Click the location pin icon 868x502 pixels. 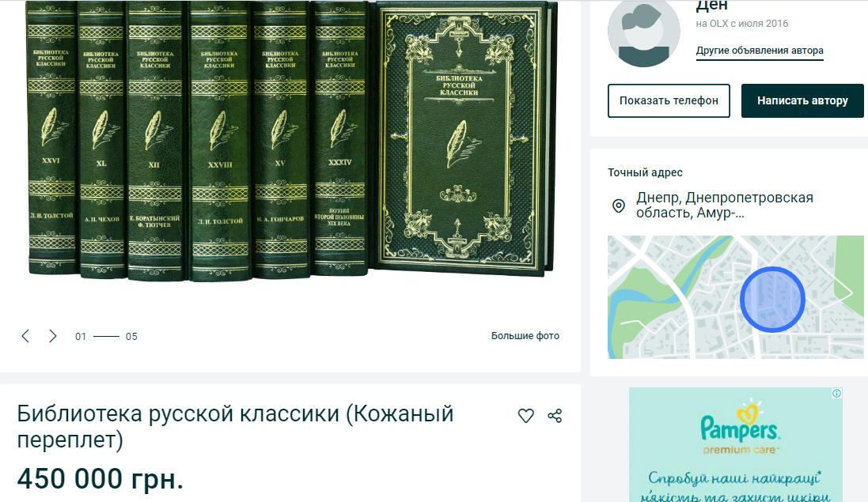pyautogui.click(x=618, y=206)
